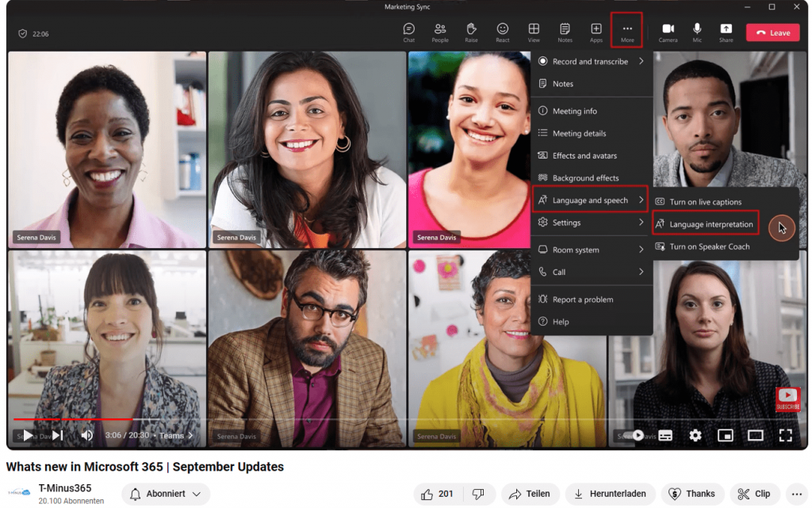Open the video settings gear
This screenshot has width=812, height=508.
[x=695, y=436]
